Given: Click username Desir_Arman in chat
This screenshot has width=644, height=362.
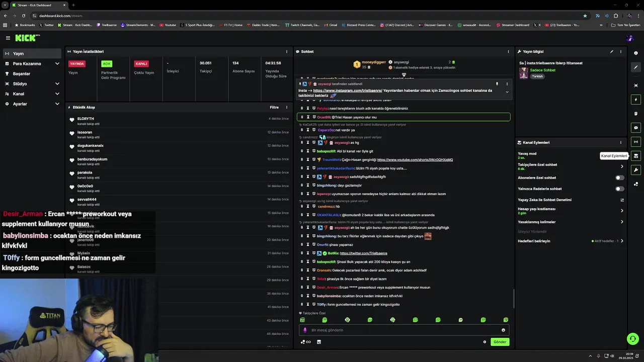Looking at the screenshot, I should pyautogui.click(x=328, y=288).
